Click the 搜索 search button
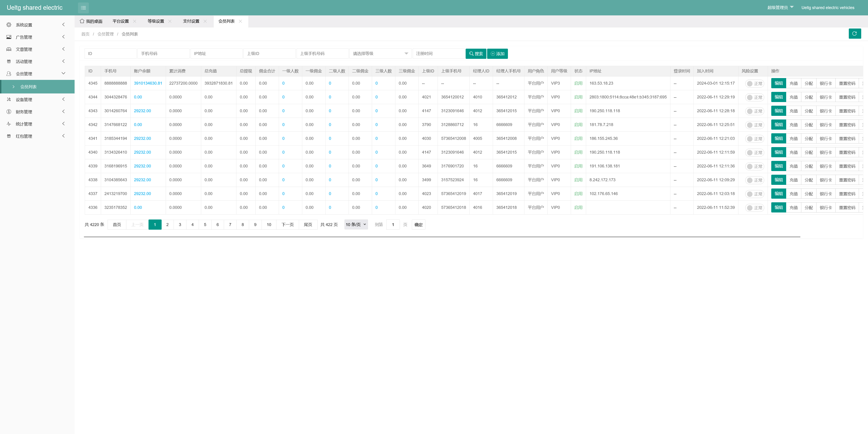The height and width of the screenshot is (434, 868). tap(475, 54)
